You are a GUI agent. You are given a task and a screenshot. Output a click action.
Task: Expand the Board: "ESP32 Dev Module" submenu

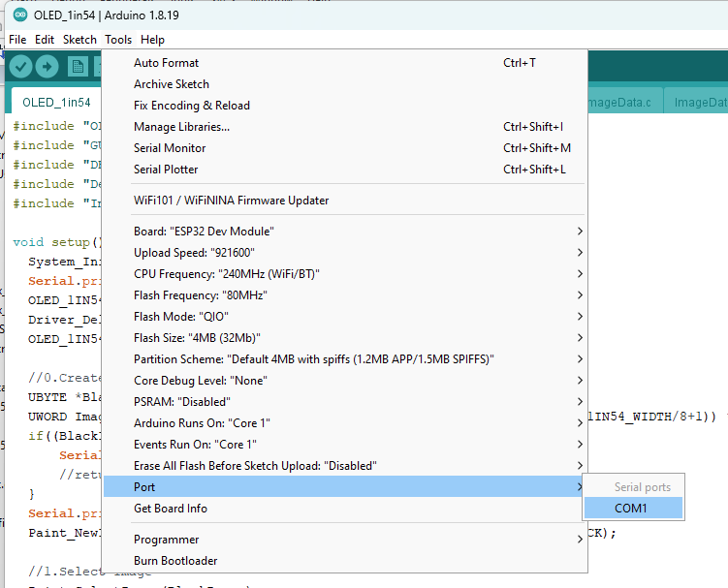[345, 232]
